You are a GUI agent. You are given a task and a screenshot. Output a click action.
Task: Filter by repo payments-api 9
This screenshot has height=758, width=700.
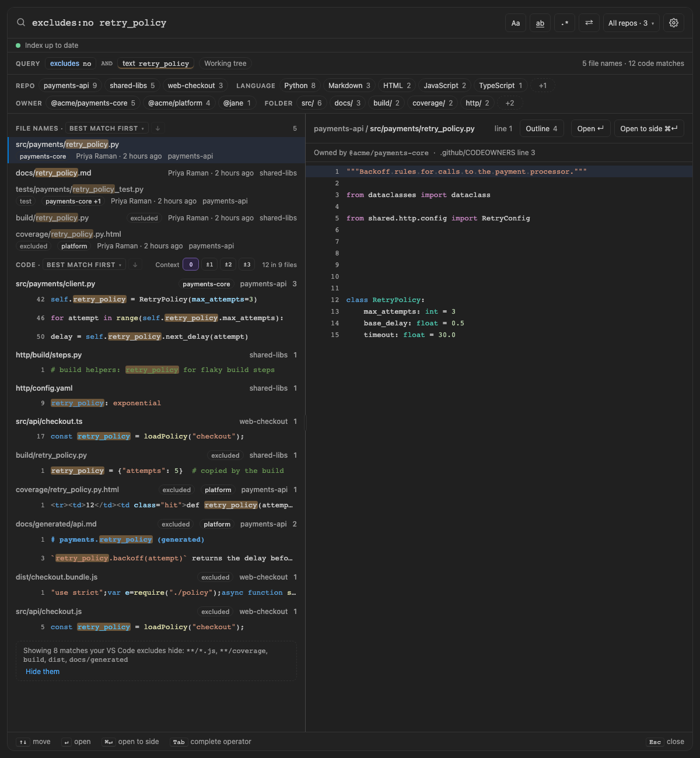[x=71, y=86]
